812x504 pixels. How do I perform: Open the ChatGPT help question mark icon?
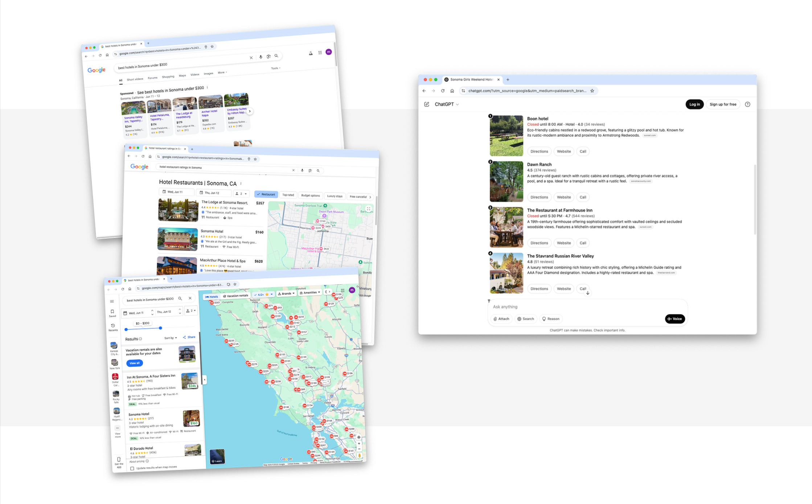(x=747, y=104)
